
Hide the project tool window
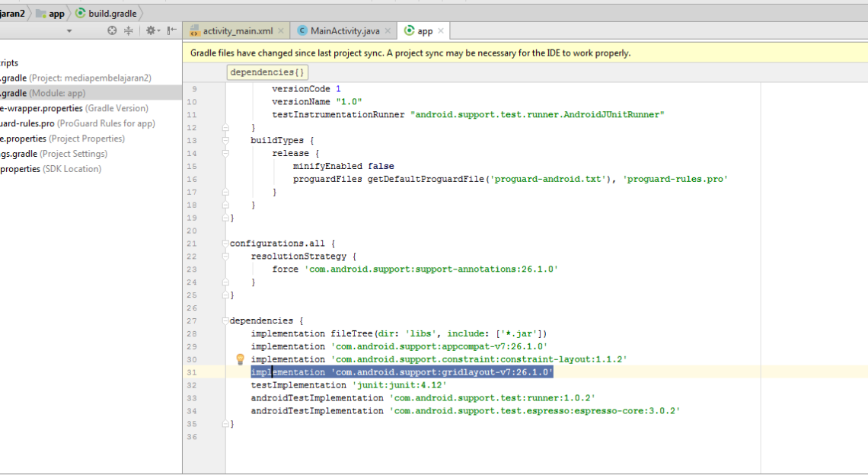(172, 30)
